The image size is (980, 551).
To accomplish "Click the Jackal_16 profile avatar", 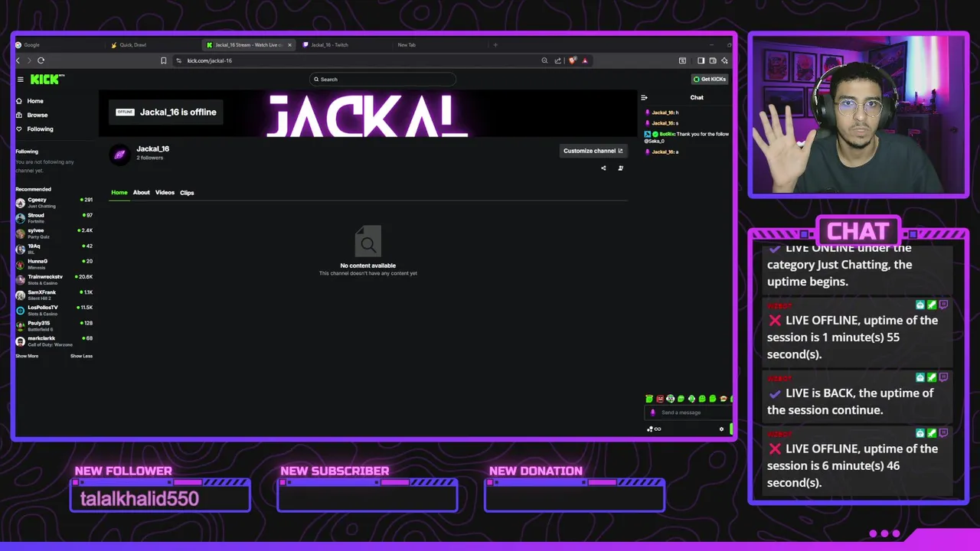I will point(119,154).
